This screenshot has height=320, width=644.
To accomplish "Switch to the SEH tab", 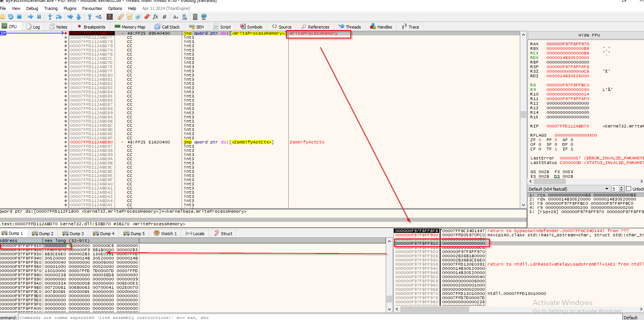I will [x=197, y=27].
